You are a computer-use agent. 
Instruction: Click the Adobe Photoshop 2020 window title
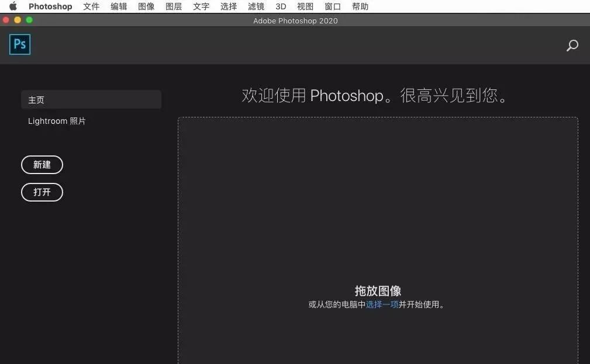pos(295,20)
